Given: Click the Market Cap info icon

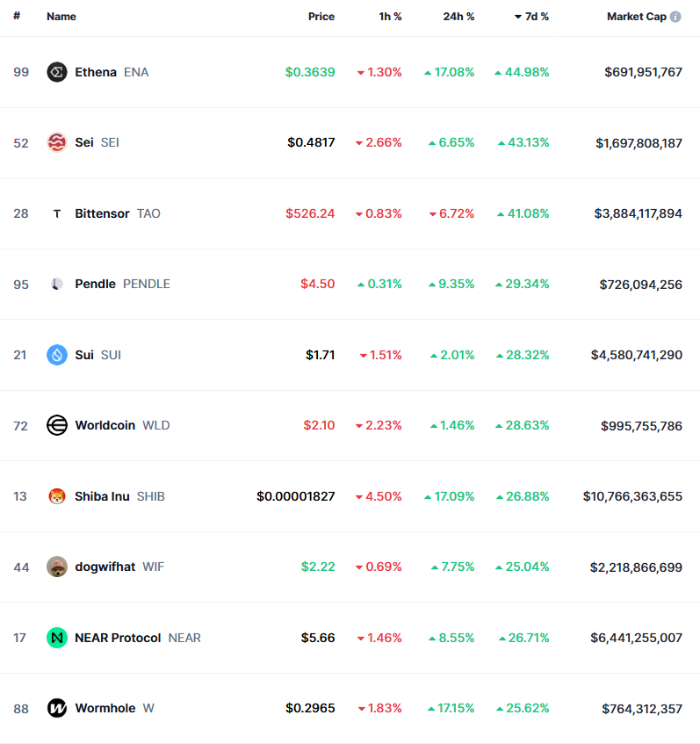Looking at the screenshot, I should (675, 17).
